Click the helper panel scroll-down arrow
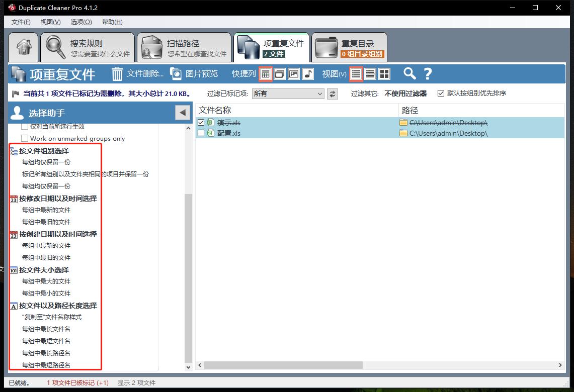This screenshot has width=574, height=392. (188, 367)
